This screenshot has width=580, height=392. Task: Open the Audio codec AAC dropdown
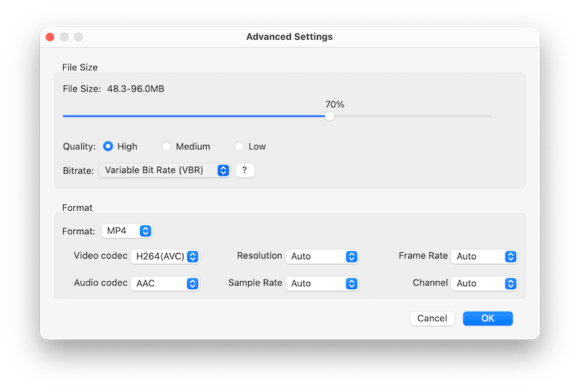[165, 283]
